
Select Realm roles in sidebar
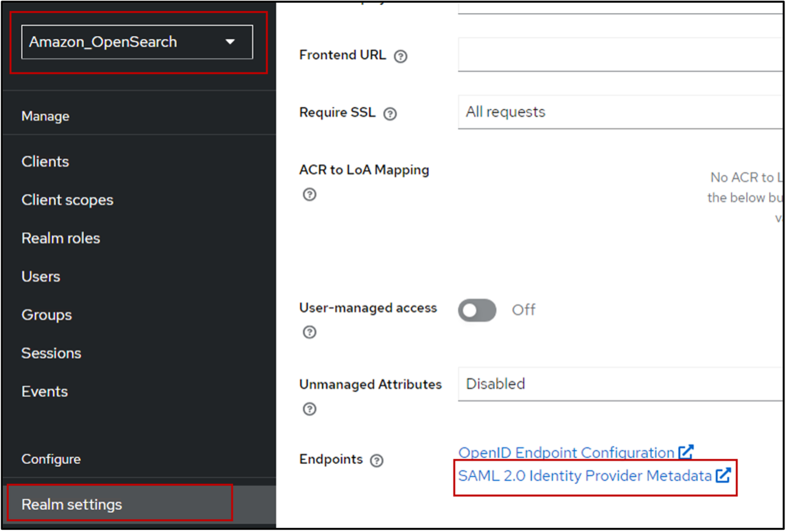61,238
